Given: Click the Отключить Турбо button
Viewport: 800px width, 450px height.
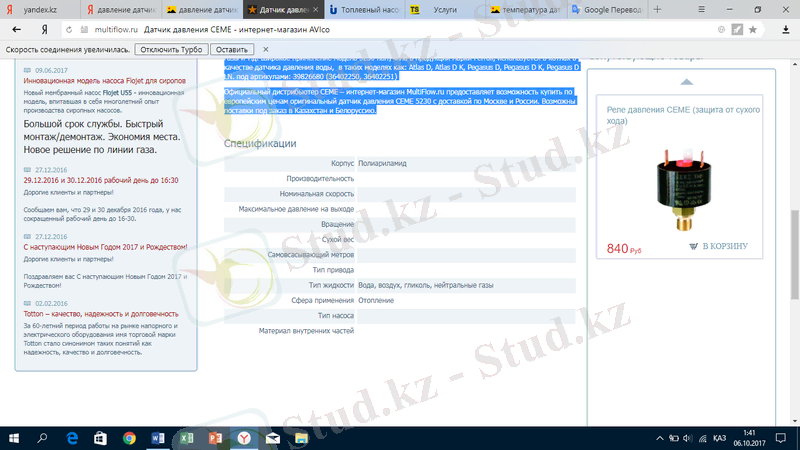Looking at the screenshot, I should (x=166, y=49).
